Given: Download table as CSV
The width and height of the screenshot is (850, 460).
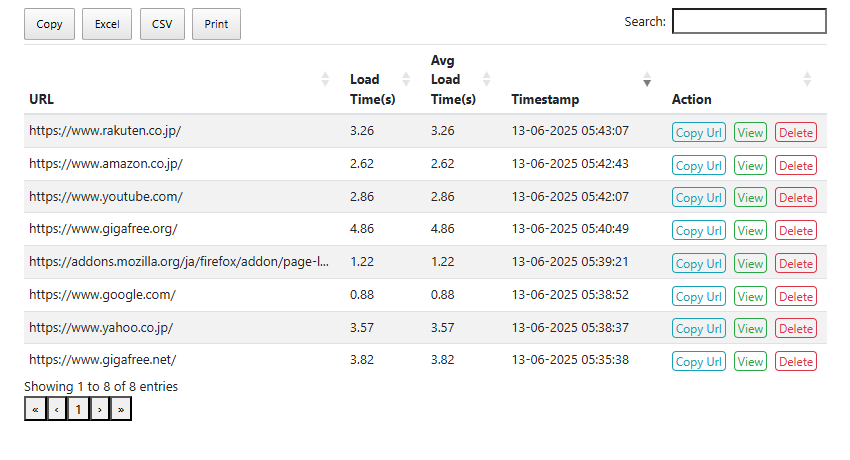Looking at the screenshot, I should (x=162, y=24).
